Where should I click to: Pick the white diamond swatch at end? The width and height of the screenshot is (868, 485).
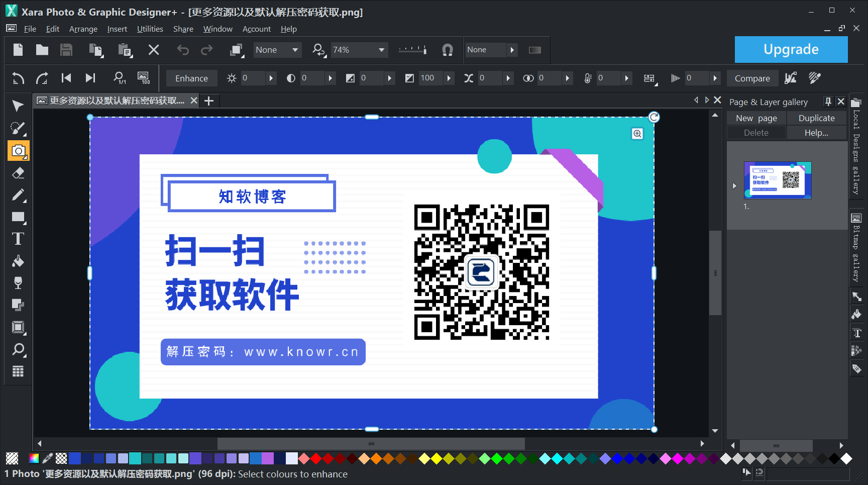[846, 458]
